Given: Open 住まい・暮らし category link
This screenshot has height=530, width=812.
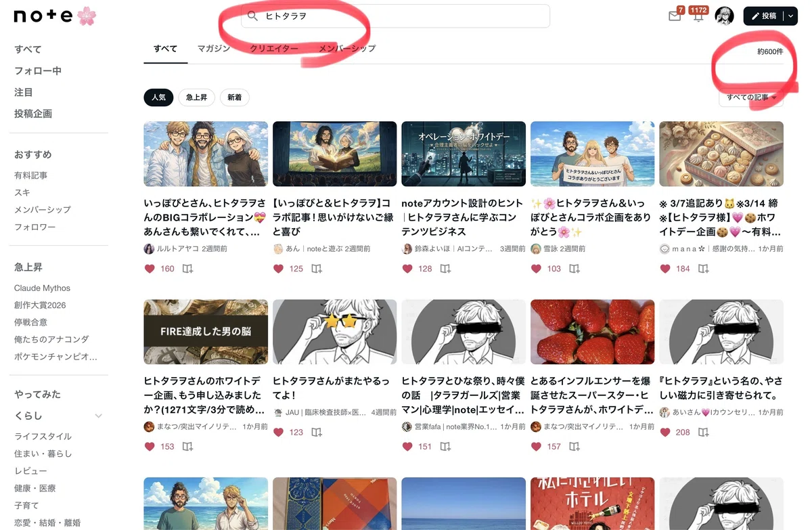Looking at the screenshot, I should coord(43,454).
